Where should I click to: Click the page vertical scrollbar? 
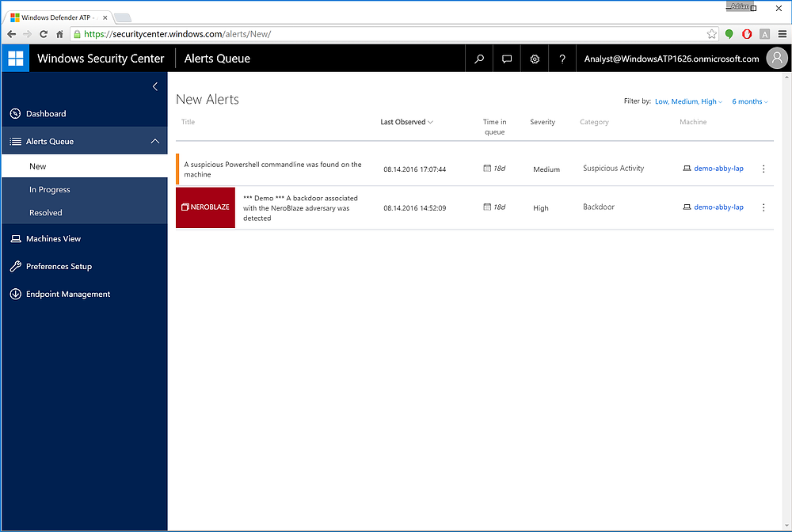click(787, 302)
